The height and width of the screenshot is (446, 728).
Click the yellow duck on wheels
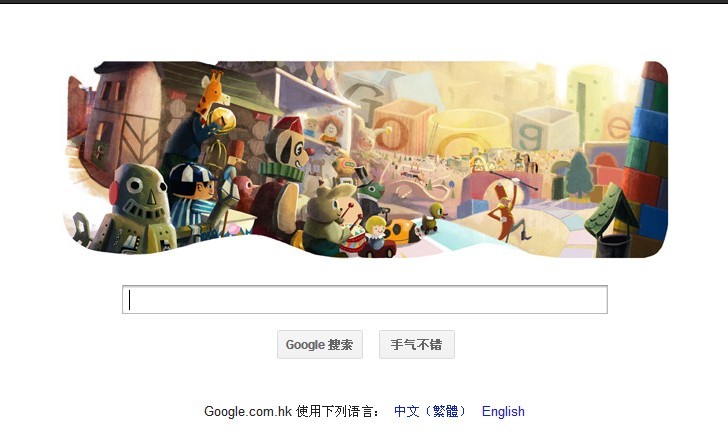(x=433, y=217)
